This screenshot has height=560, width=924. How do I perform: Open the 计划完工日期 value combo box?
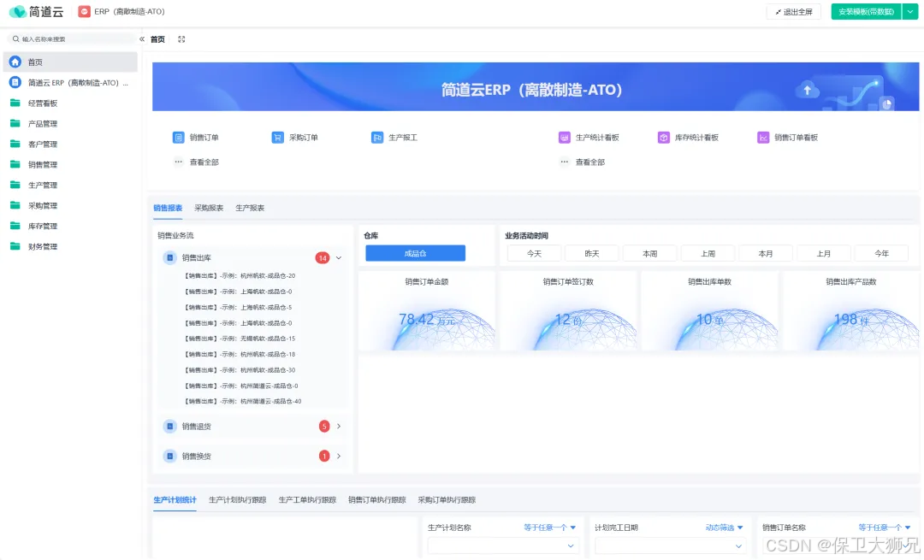(670, 545)
